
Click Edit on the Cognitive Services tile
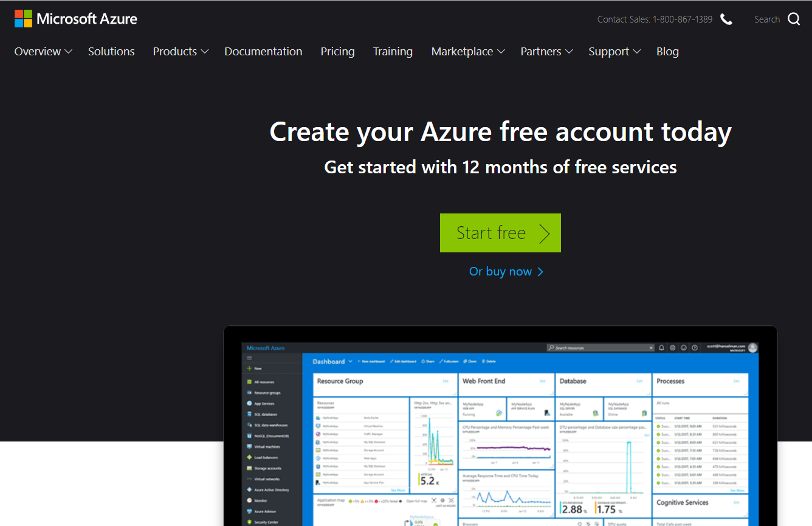click(x=736, y=503)
